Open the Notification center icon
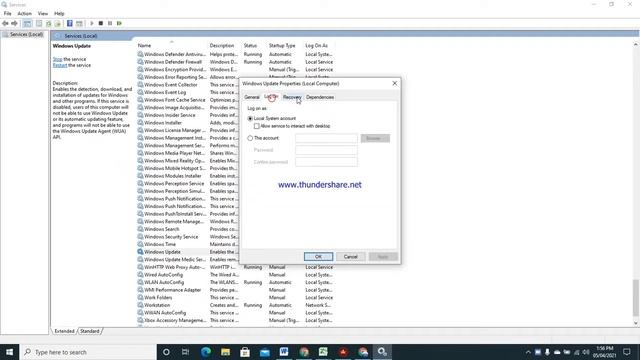The width and height of the screenshot is (640, 360). point(627,352)
